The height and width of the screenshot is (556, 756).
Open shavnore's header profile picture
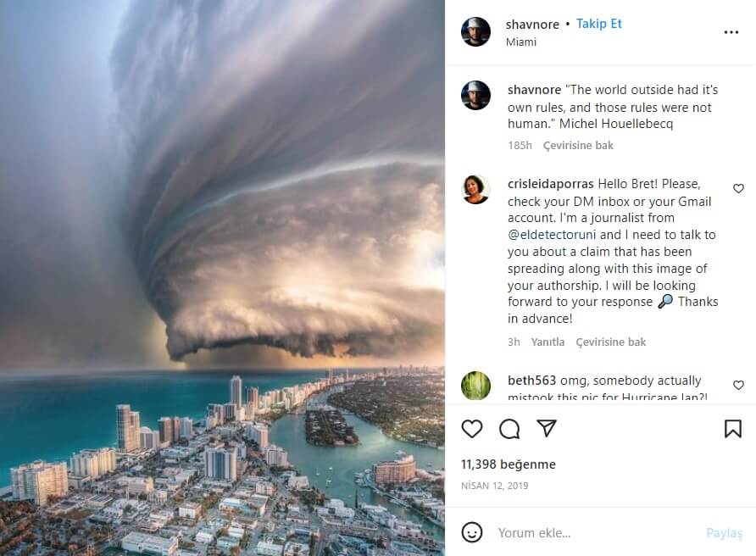coord(475,32)
